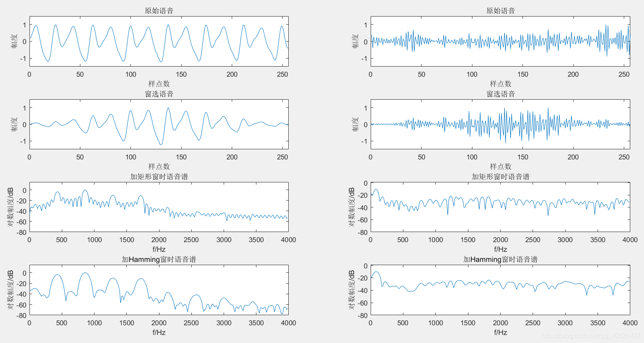This screenshot has height=343, width=644.
Task: Select the left 加Hamming窗时语音谱 spectrum plot
Action: [159, 290]
